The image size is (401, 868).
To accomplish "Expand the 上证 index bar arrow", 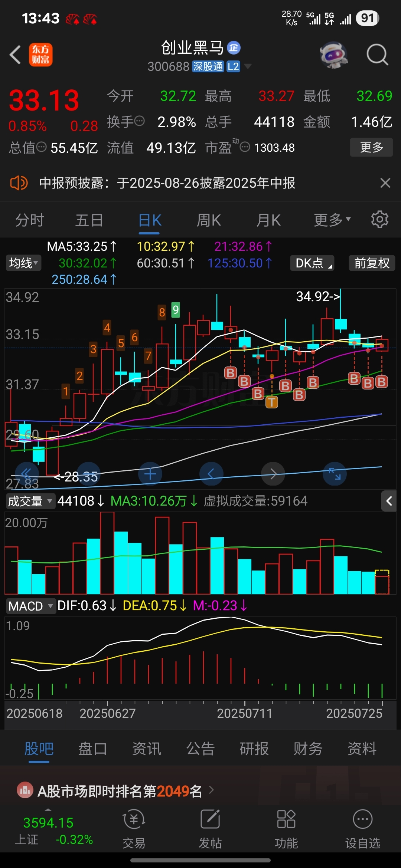I will pyautogui.click(x=48, y=810).
